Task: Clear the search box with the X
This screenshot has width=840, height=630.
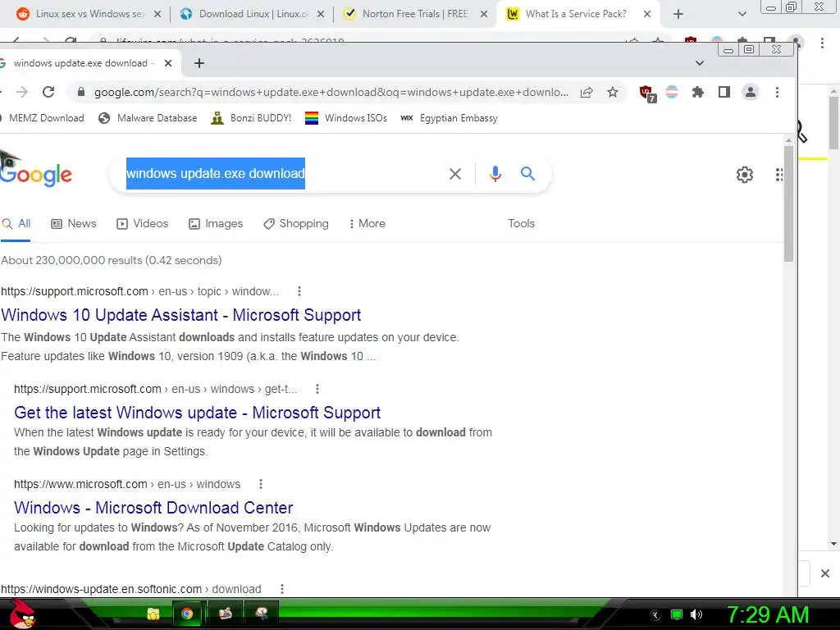Action: [x=454, y=174]
